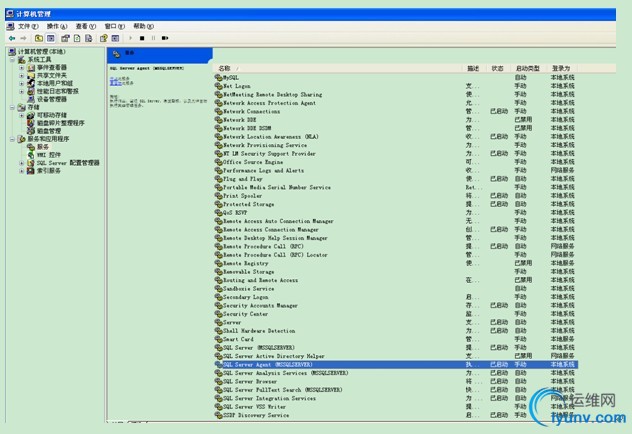
Task: Select 计算机管理(本地) root node
Action: pos(37,52)
